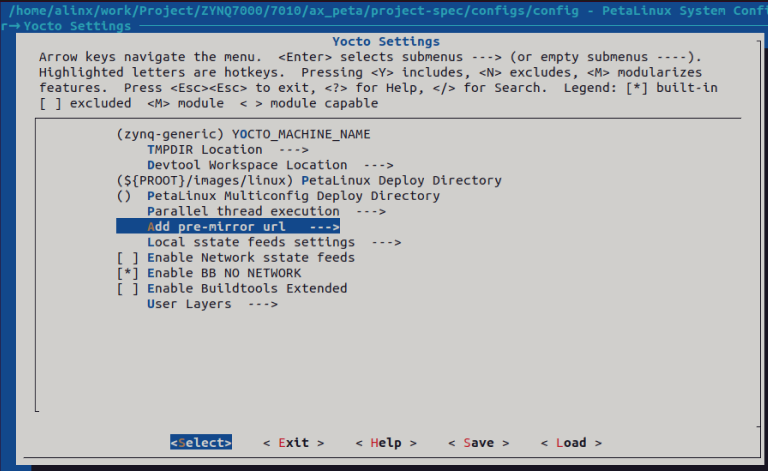Edit PetaLinux Deploy Directory value
Viewport: 768px width, 471px height.
coord(309,180)
